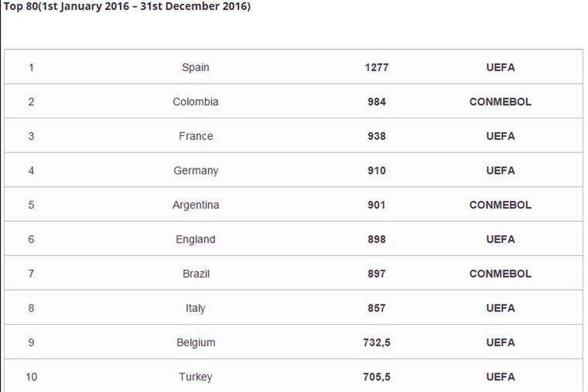The image size is (588, 392).
Task: Click Colombia's 984 points value
Action: 376,101
